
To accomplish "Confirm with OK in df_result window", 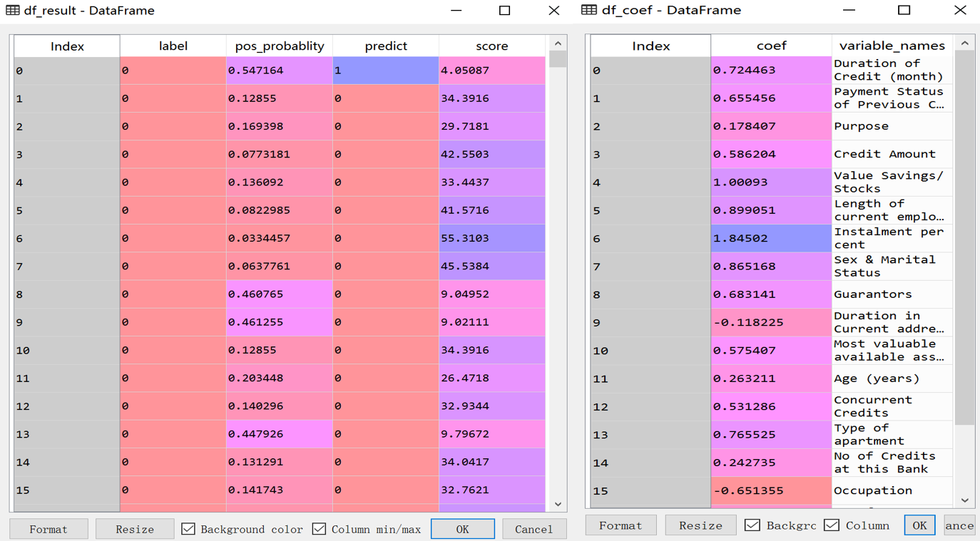I will (463, 529).
